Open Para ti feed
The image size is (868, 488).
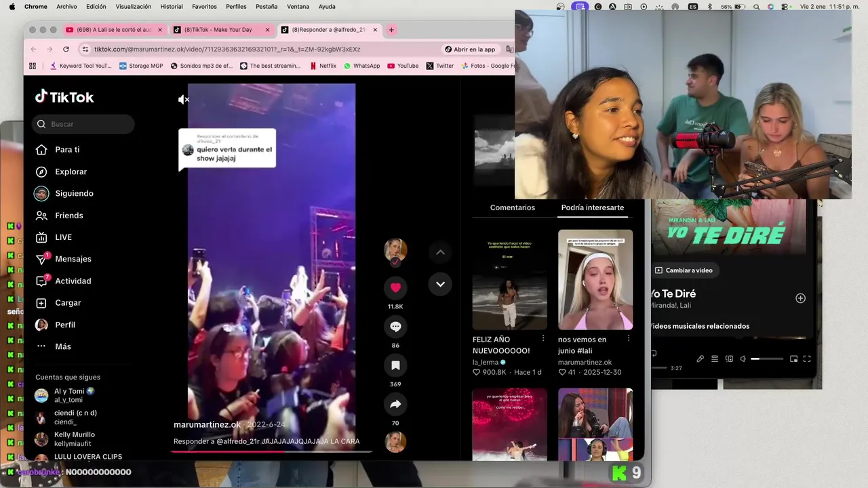[67, 150]
